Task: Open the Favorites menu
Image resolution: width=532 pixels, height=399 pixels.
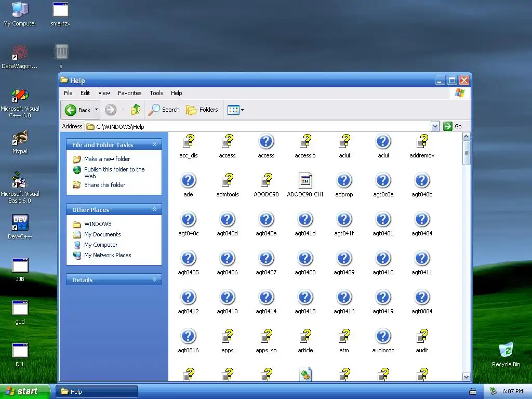Action: pos(129,93)
